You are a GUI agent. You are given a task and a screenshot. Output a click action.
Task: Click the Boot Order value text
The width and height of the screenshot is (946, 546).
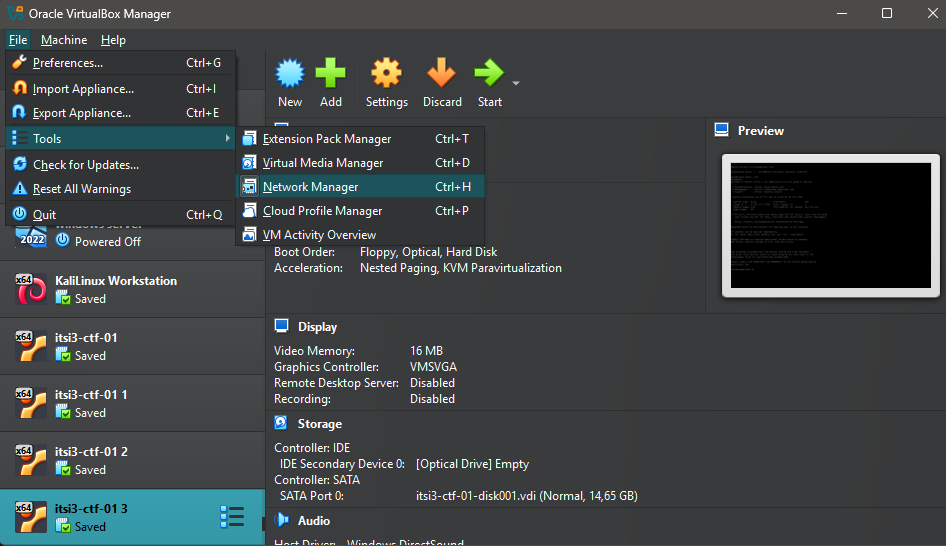pyautogui.click(x=428, y=252)
